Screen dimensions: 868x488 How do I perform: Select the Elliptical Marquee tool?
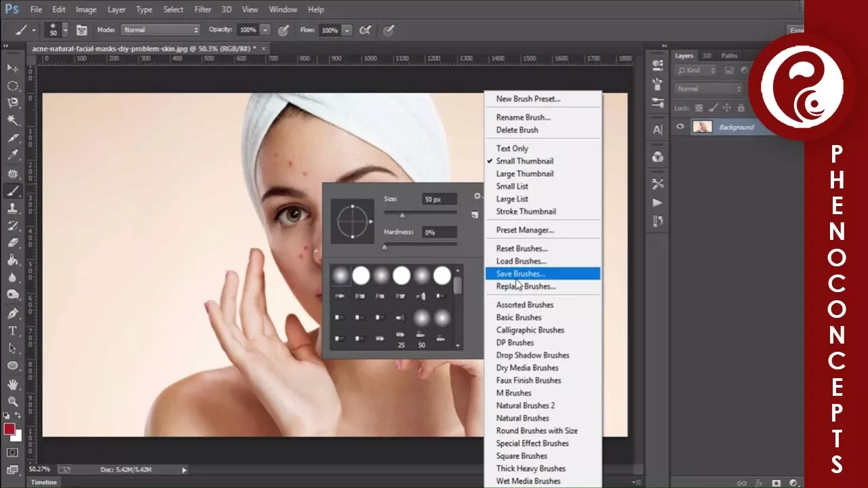(12, 86)
